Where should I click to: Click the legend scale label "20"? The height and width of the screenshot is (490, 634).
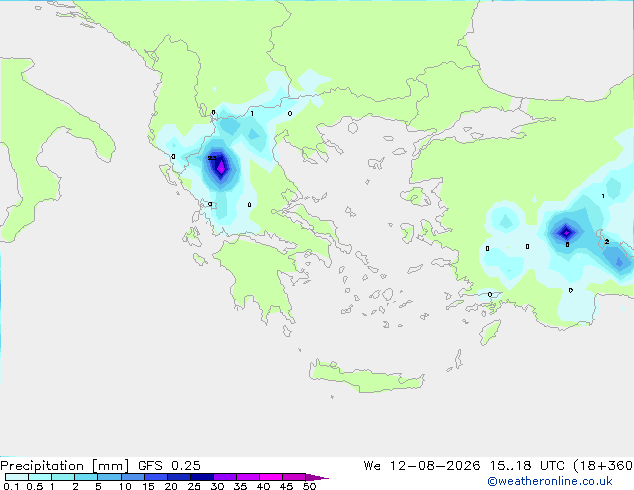click(171, 486)
